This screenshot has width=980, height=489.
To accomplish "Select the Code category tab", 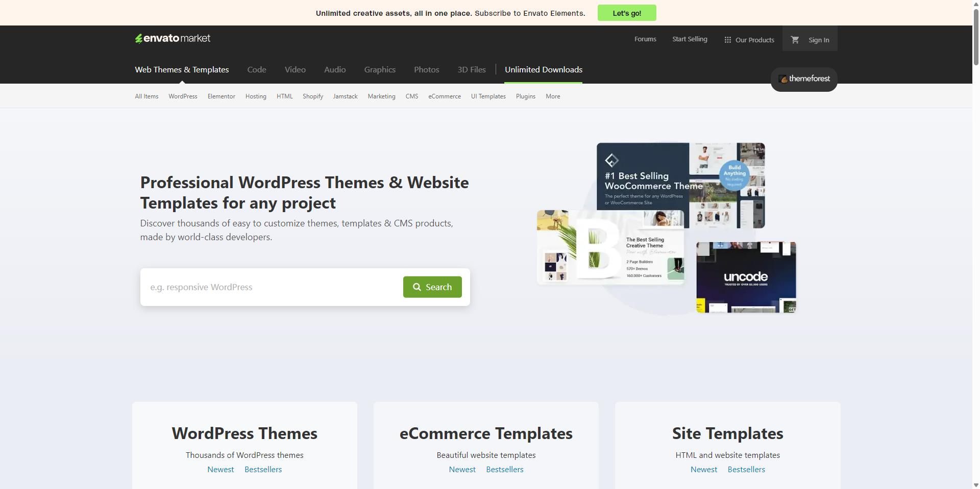I will coord(257,70).
